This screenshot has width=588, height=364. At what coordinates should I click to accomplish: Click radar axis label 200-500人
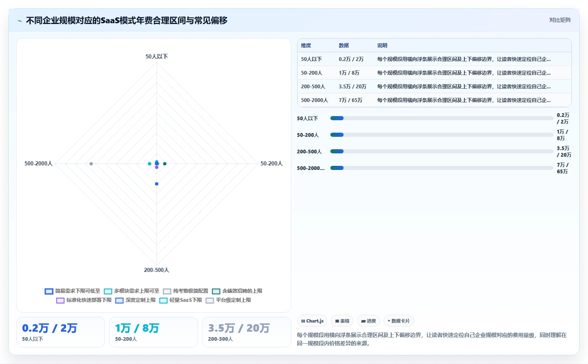(156, 270)
